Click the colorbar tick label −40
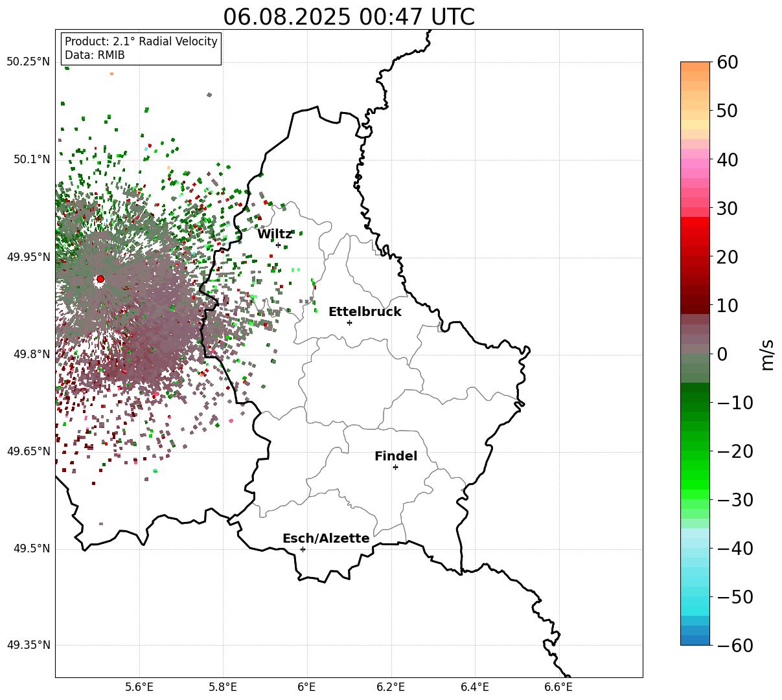782x700 pixels. click(x=735, y=548)
